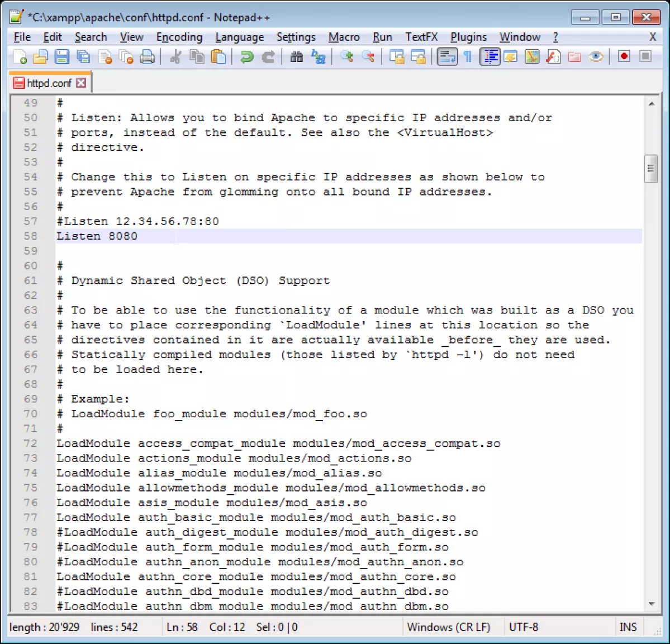Open the Run menu
Viewport: 670px width, 644px height.
click(x=382, y=37)
